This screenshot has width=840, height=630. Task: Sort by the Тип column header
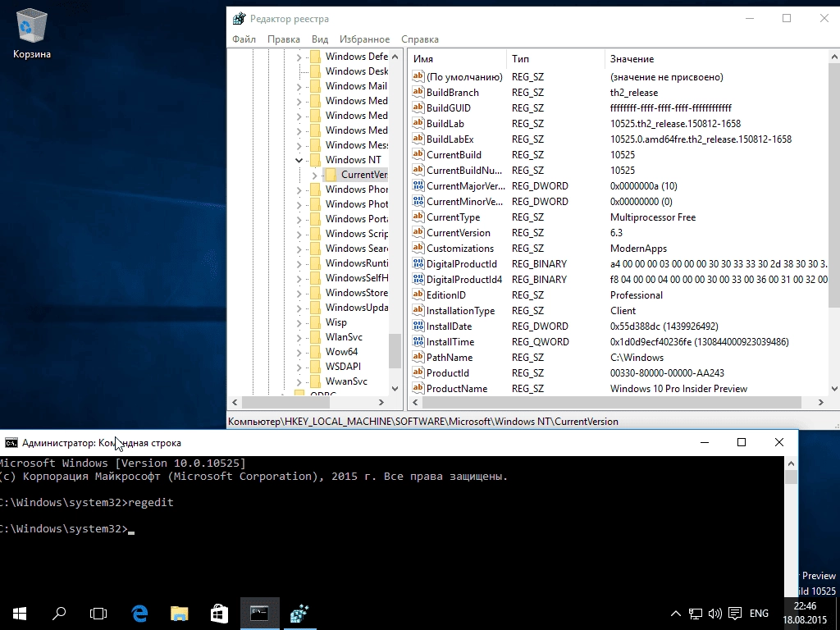(x=555, y=59)
